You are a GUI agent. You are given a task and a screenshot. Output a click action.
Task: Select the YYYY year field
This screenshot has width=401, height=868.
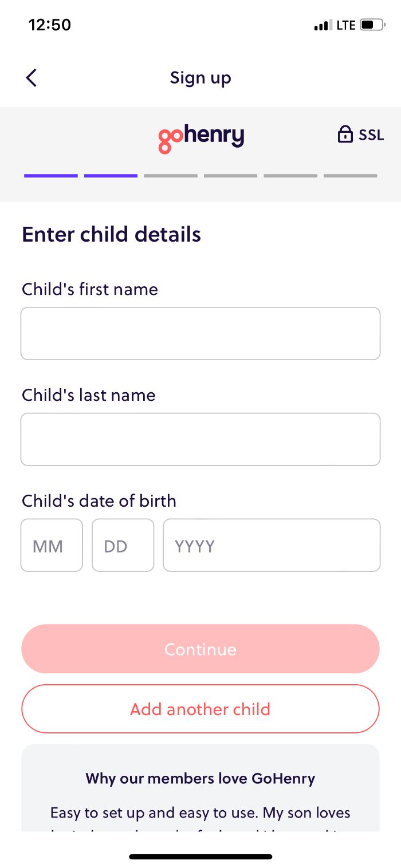[x=272, y=545]
